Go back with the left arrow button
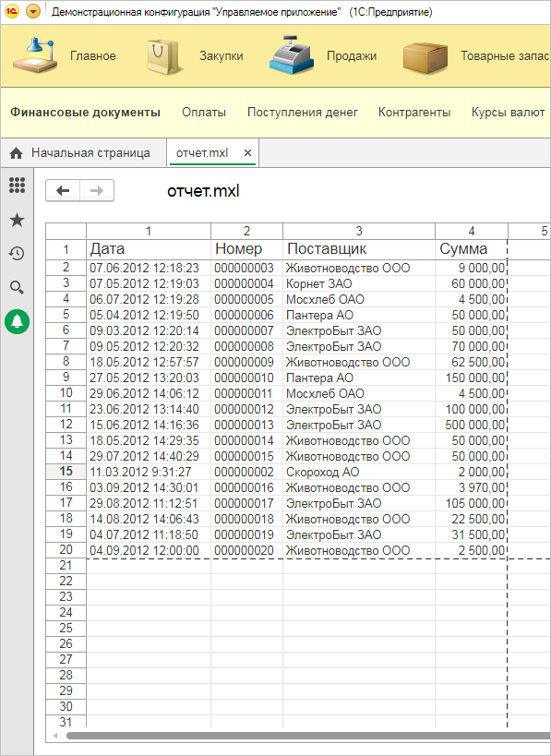 [63, 190]
